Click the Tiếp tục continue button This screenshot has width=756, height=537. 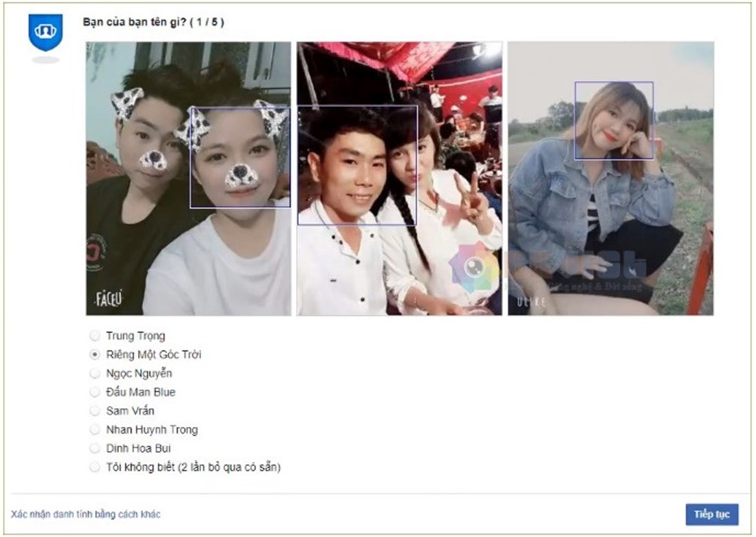coord(712,514)
